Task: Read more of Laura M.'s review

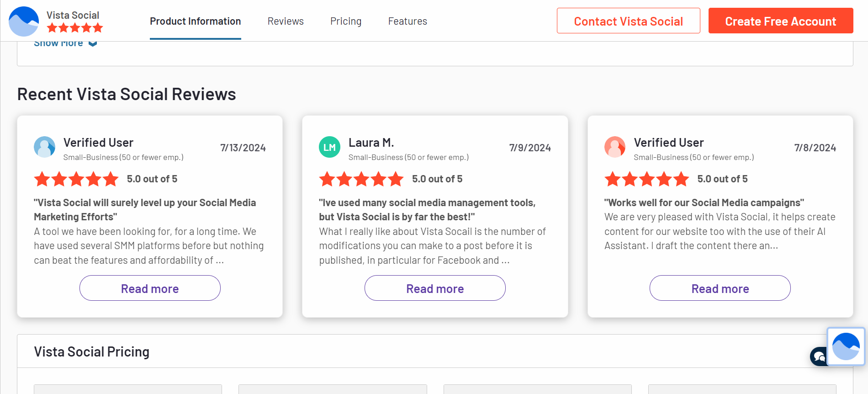Action: pos(435,288)
